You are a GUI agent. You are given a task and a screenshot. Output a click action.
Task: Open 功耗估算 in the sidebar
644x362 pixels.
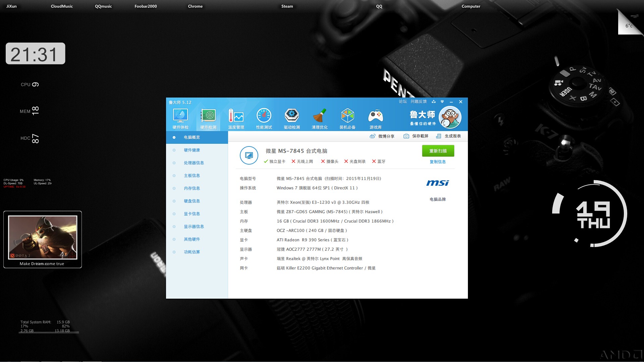pos(197,252)
